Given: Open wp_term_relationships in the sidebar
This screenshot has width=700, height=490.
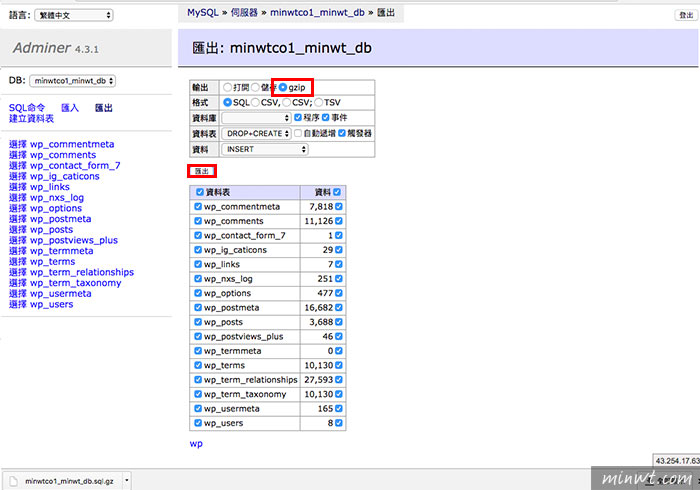Looking at the screenshot, I should click(x=82, y=272).
